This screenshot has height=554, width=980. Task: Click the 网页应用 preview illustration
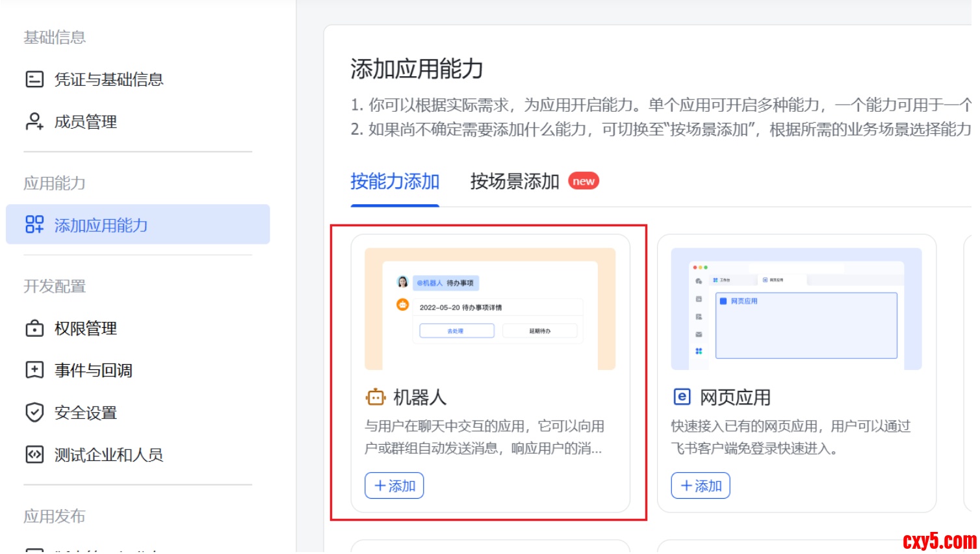[796, 309]
